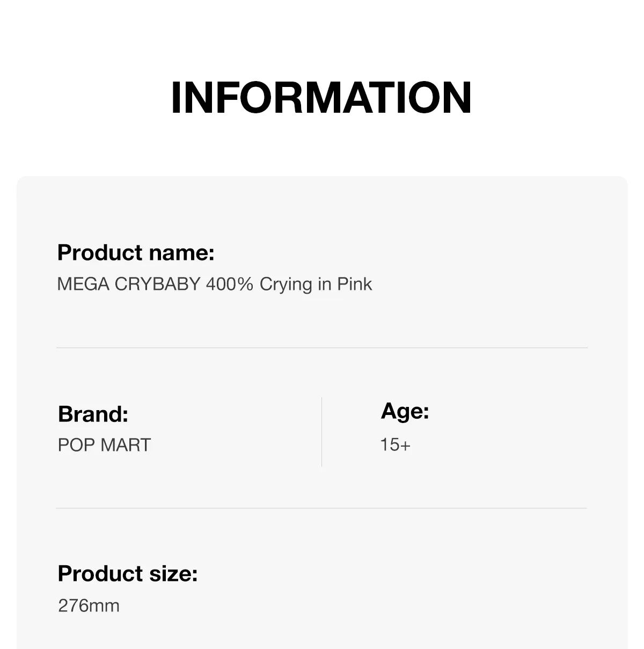
Task: Click the 276mm size value
Action: tap(89, 606)
